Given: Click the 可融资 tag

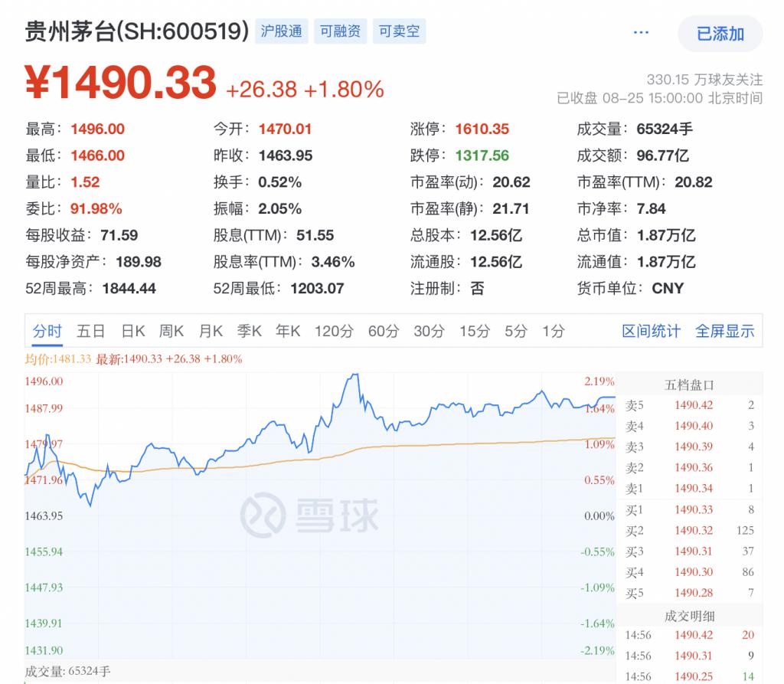Looking at the screenshot, I should point(341,31).
